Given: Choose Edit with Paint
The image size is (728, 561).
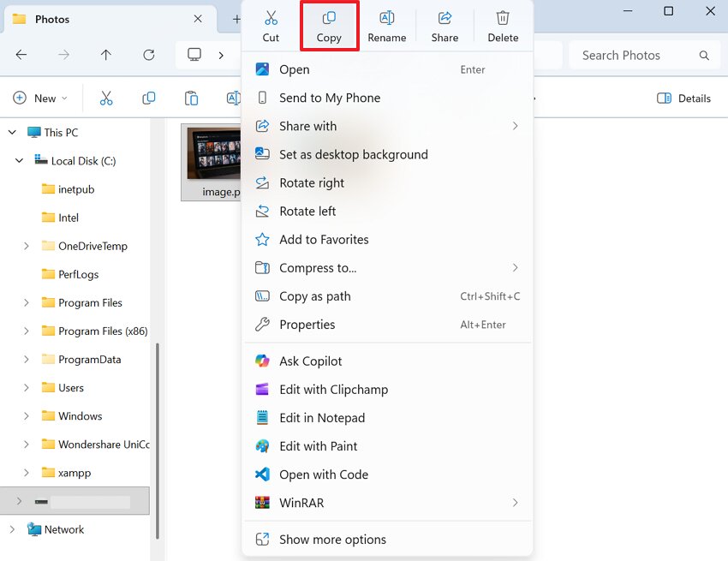Looking at the screenshot, I should 387,446.
